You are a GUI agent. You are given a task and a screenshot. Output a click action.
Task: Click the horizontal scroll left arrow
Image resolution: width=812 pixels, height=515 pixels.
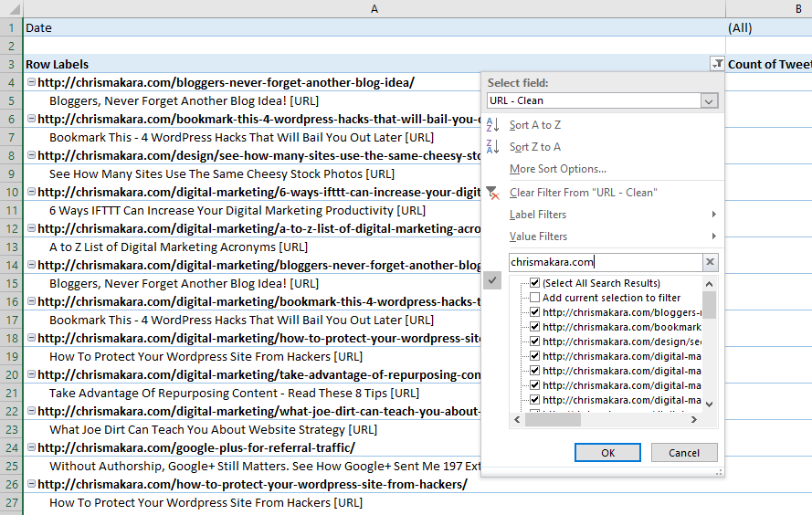click(517, 420)
